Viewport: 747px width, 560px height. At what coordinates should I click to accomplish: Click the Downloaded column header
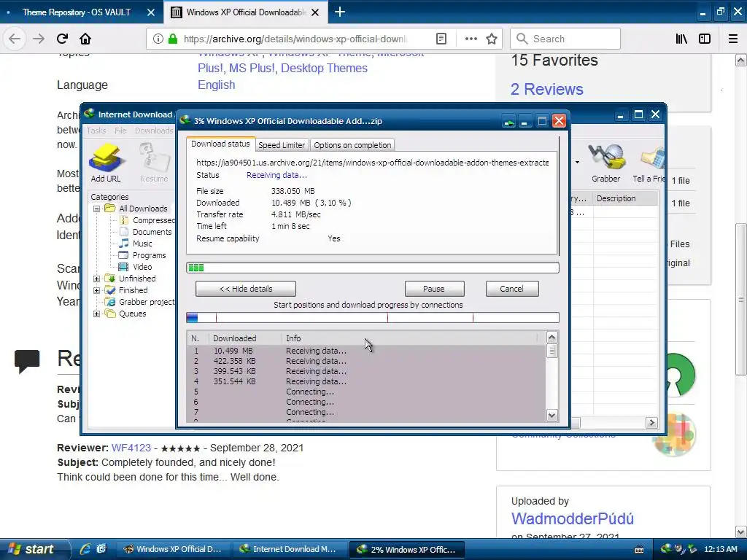[245, 338]
